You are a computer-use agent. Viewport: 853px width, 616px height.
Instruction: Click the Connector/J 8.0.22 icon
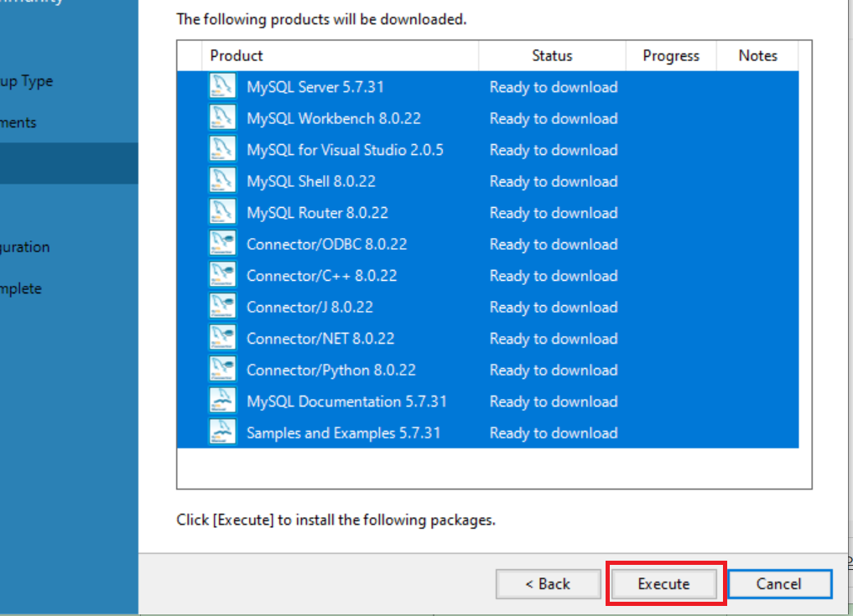point(222,307)
